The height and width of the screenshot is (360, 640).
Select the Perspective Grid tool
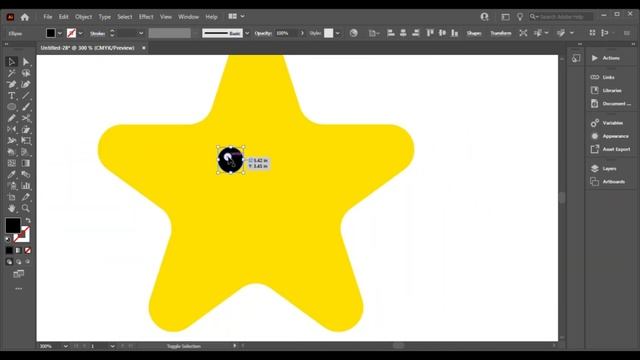[x=26, y=152]
